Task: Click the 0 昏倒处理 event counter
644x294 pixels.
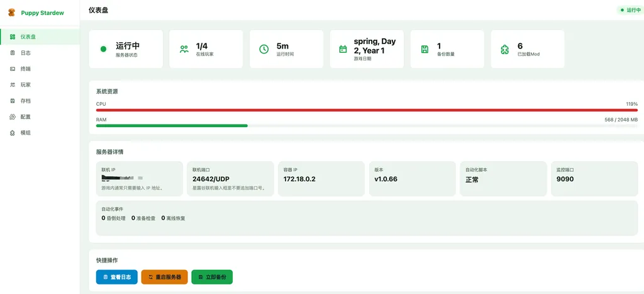Action: click(113, 218)
